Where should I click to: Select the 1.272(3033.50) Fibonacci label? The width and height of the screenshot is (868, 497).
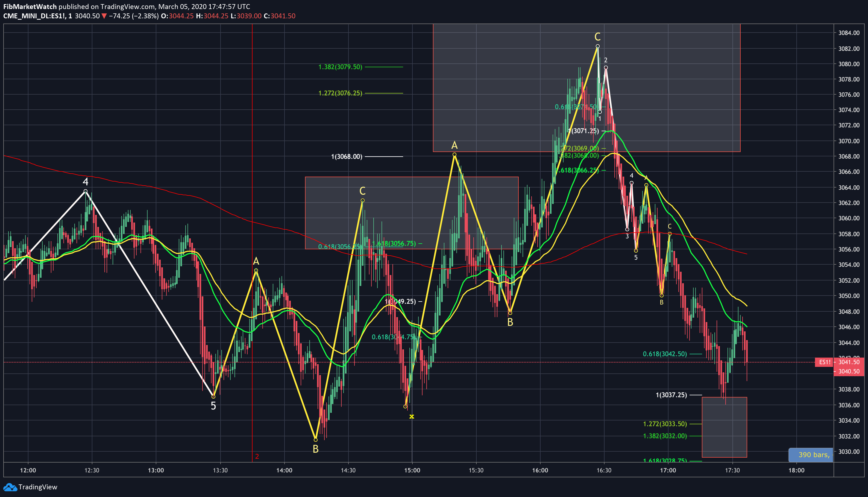(x=665, y=424)
